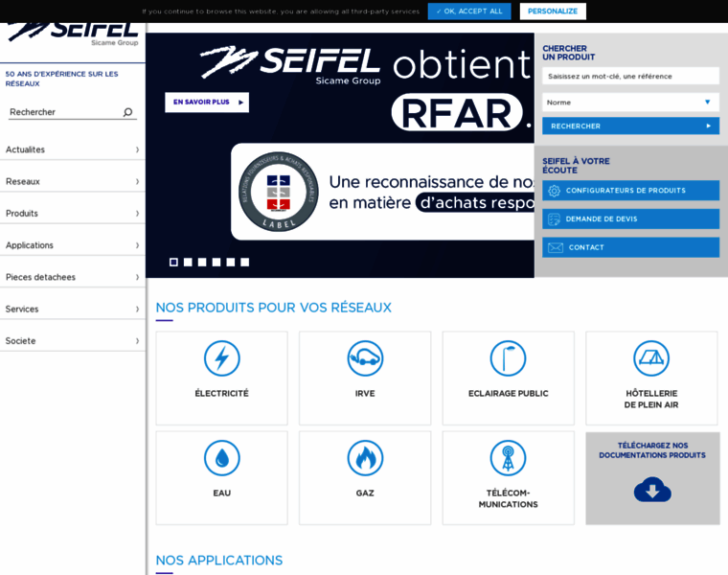Image resolution: width=728 pixels, height=575 pixels.
Task: Switch to the fifth carousel slide dot
Action: pos(230,262)
